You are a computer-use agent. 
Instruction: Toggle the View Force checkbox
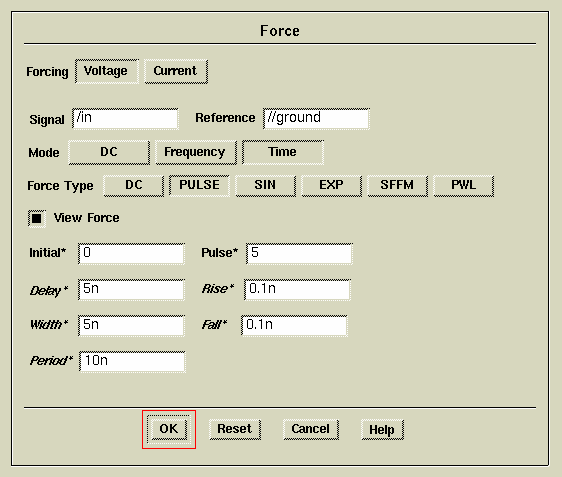tap(37, 218)
